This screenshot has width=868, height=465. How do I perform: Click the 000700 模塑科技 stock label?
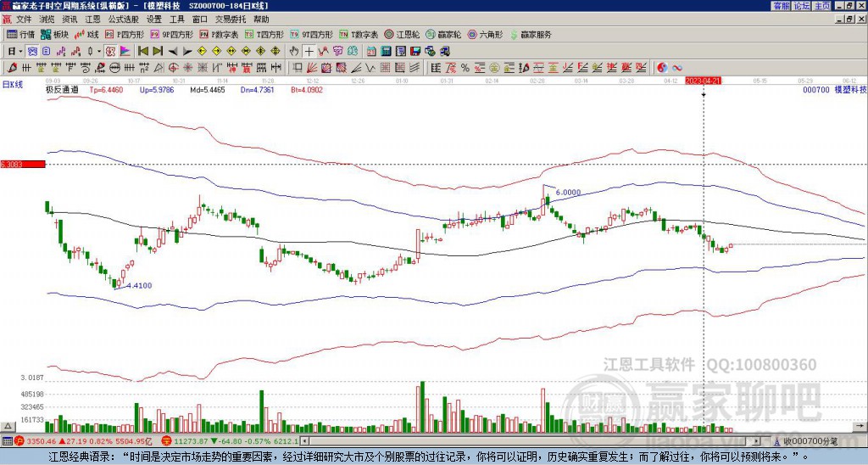834,90
